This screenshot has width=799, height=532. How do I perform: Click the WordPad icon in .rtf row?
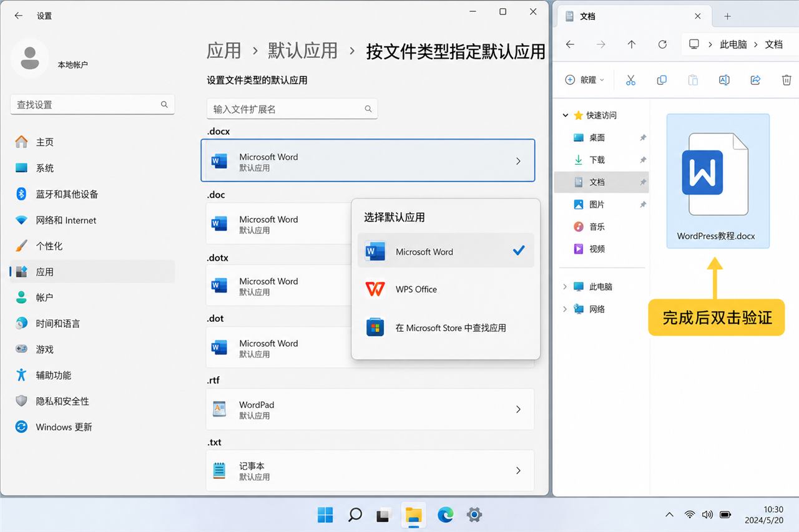click(x=219, y=409)
